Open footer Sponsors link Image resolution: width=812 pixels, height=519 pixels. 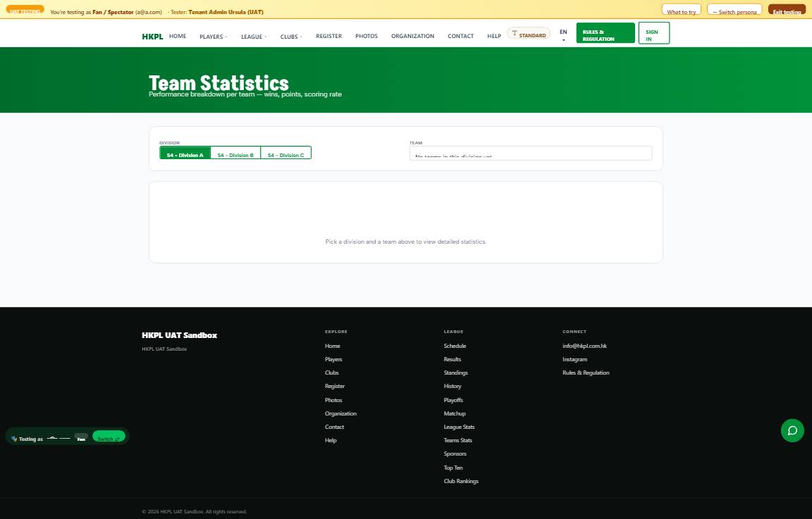pyautogui.click(x=455, y=454)
